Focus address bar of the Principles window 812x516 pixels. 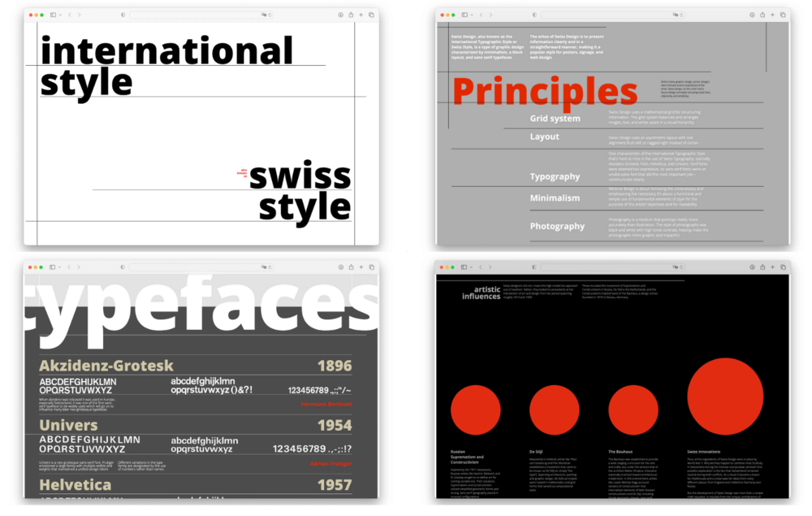click(x=612, y=15)
